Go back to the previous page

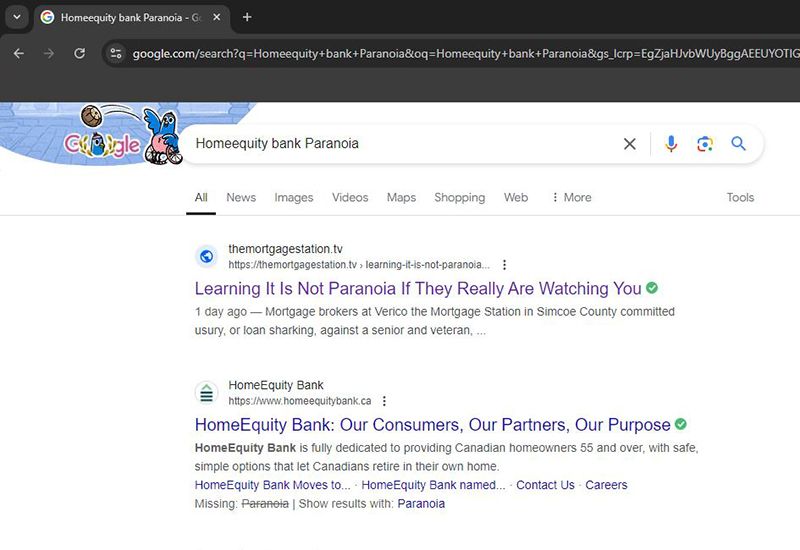click(19, 53)
